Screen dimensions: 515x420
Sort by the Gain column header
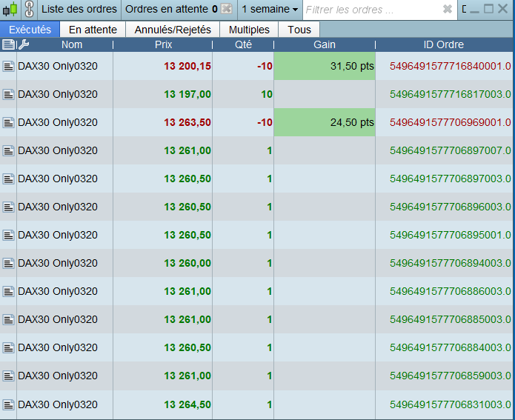click(325, 44)
